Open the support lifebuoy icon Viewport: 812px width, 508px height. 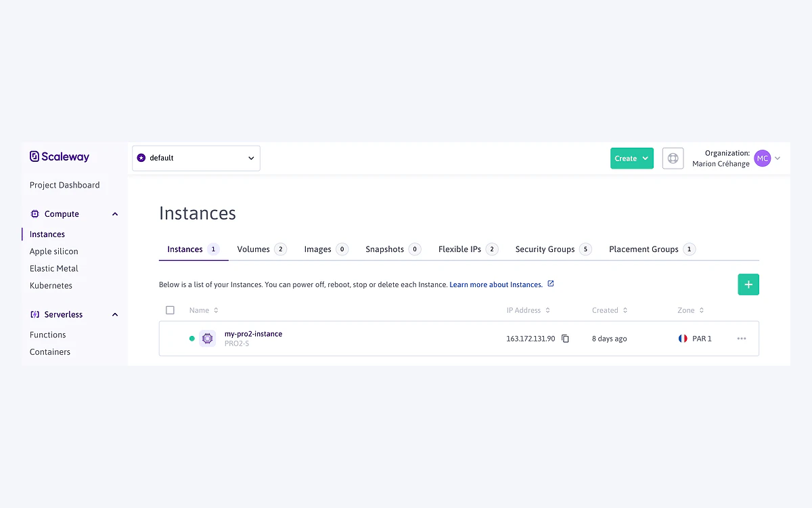click(x=673, y=158)
